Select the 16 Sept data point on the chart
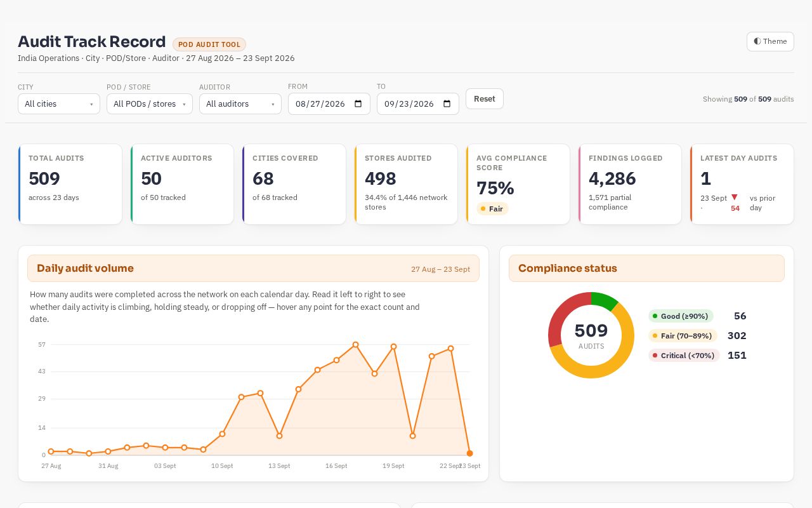The width and height of the screenshot is (812, 508). (336, 360)
